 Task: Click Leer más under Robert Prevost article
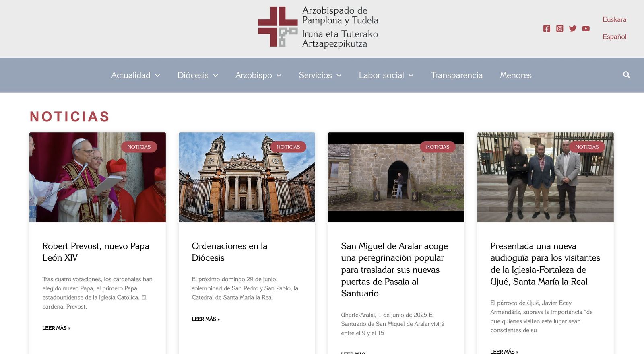pos(56,328)
